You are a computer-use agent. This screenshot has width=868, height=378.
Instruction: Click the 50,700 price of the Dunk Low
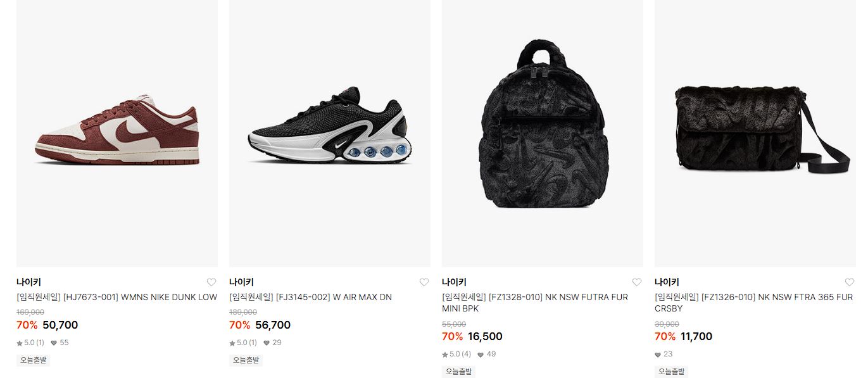60,325
